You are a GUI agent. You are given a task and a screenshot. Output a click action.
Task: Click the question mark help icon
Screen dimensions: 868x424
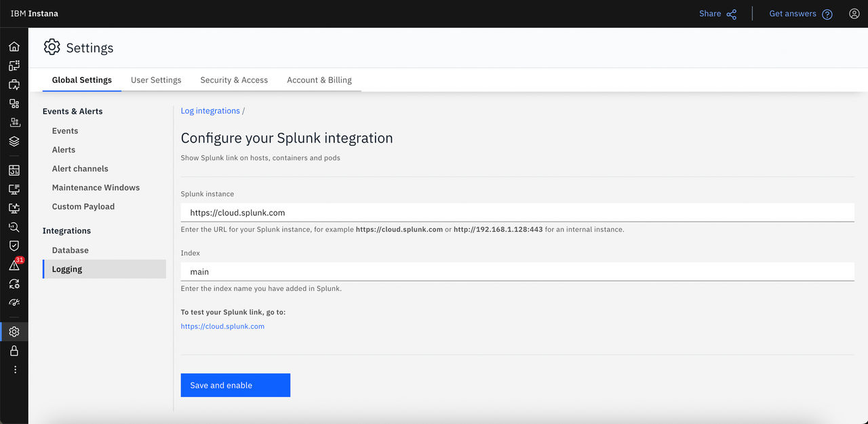click(827, 14)
